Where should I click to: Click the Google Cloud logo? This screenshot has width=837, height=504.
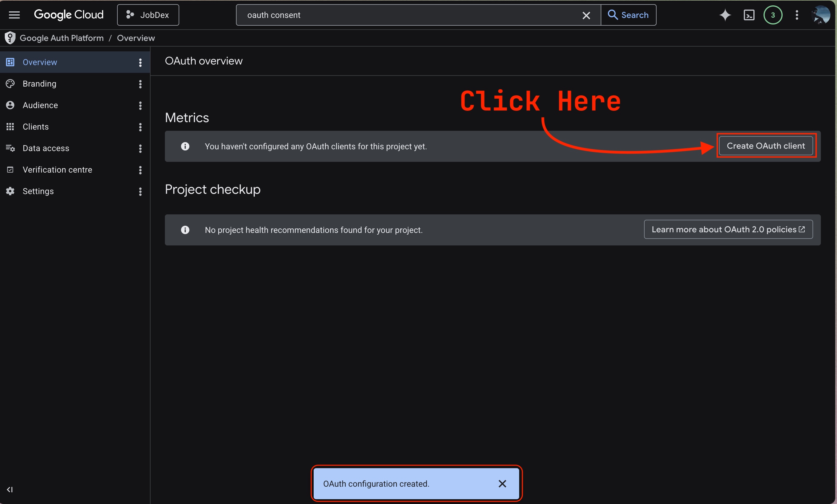[x=69, y=15]
